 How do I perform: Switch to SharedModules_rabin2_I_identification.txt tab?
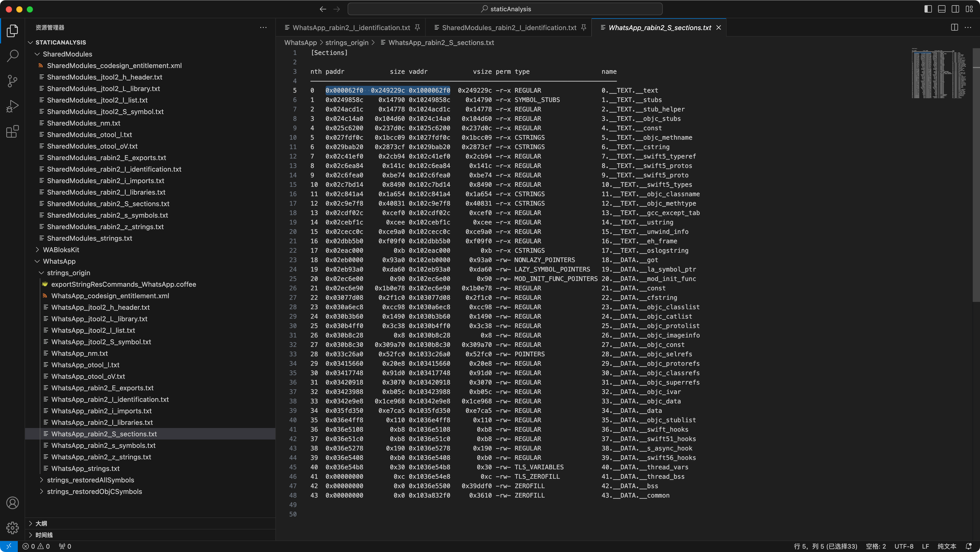509,27
